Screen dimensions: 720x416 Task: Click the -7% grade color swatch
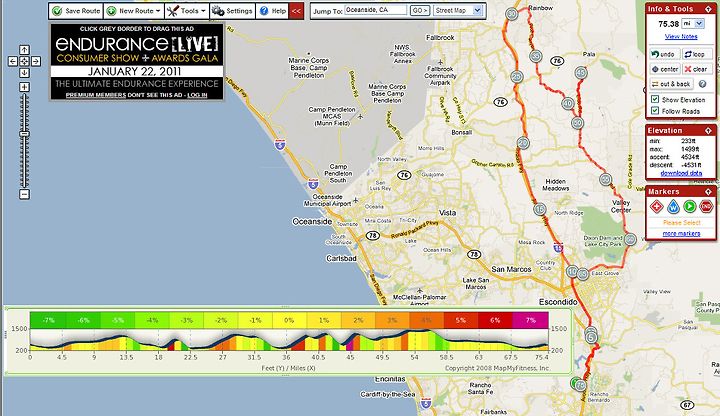pyautogui.click(x=48, y=320)
